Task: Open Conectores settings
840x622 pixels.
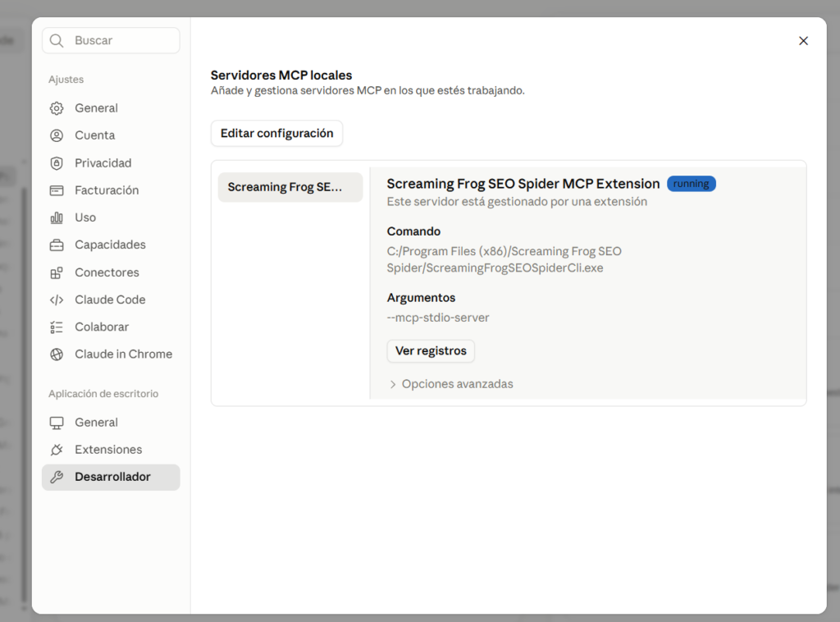Action: 111,272
